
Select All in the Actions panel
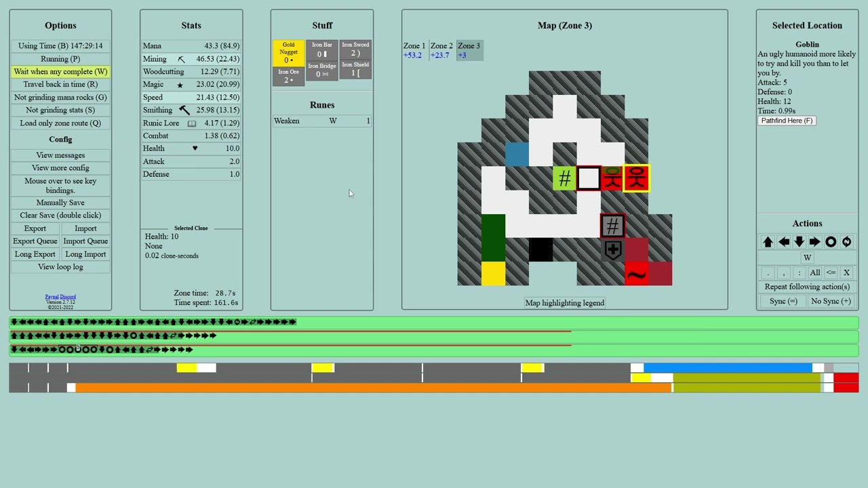(814, 272)
